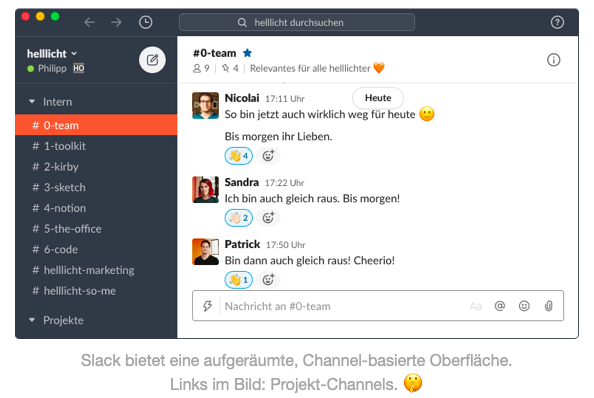This screenshot has height=398, width=594.
Task: Click the name Sandra
Action: click(x=242, y=182)
